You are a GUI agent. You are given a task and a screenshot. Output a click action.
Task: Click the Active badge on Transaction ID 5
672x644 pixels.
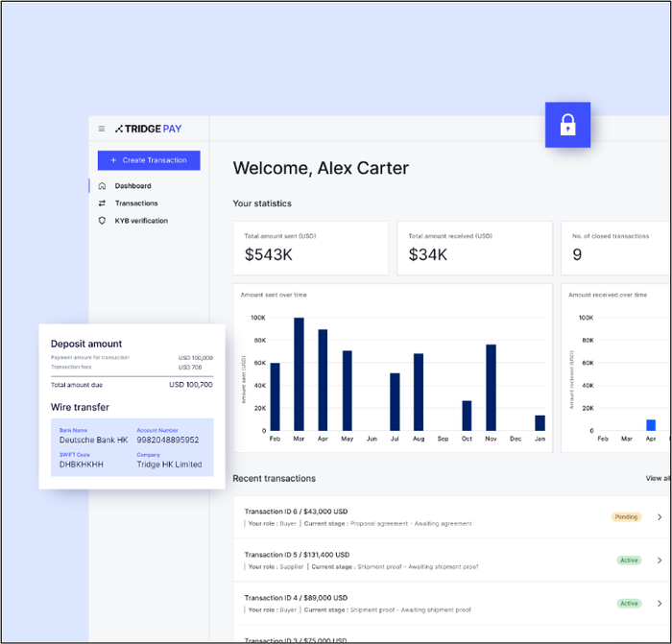(x=628, y=560)
